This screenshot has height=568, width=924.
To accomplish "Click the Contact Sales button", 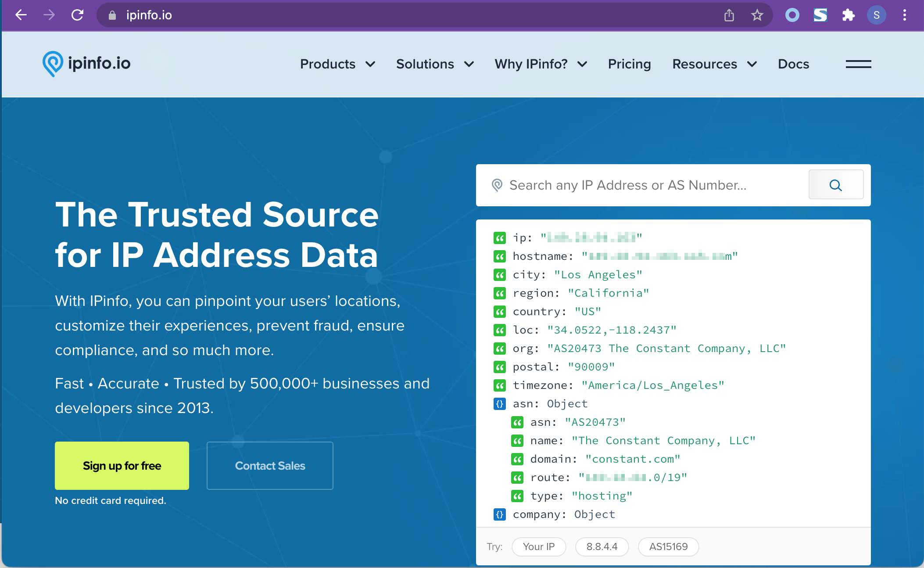I will tap(270, 466).
